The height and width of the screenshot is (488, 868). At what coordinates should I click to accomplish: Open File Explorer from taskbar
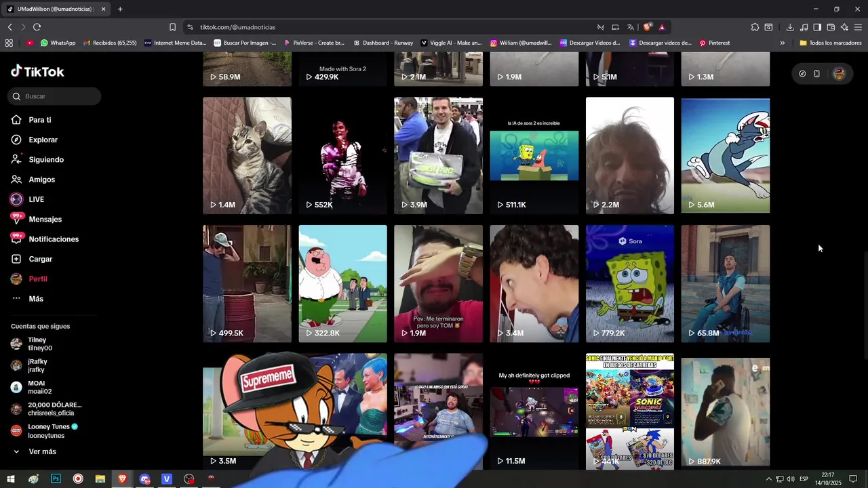click(100, 479)
